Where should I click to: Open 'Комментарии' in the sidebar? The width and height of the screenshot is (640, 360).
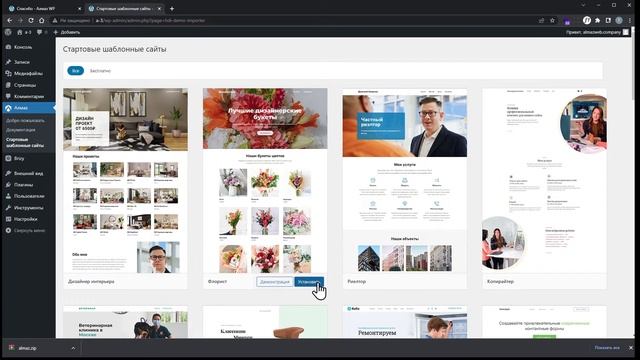pos(29,96)
